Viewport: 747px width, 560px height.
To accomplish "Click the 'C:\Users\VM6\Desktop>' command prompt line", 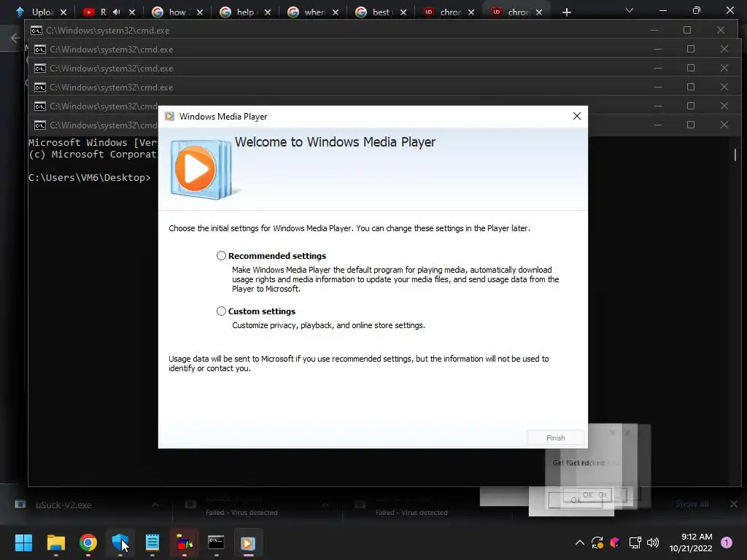I will coord(90,178).
